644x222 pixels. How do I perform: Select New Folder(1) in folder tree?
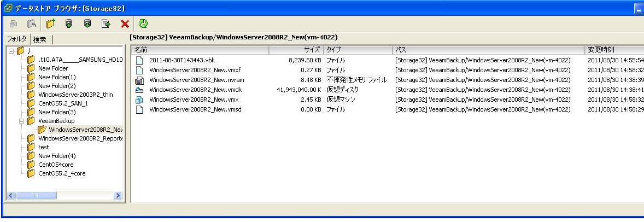57,77
